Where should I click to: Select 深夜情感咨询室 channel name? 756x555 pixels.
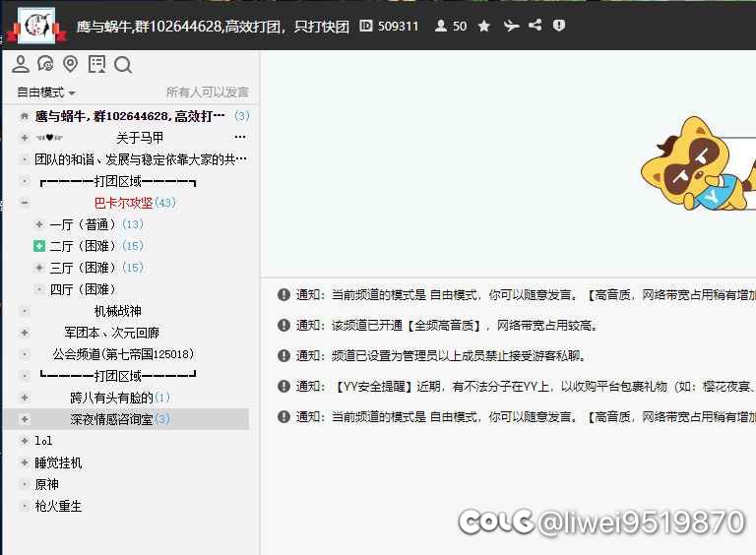[112, 419]
